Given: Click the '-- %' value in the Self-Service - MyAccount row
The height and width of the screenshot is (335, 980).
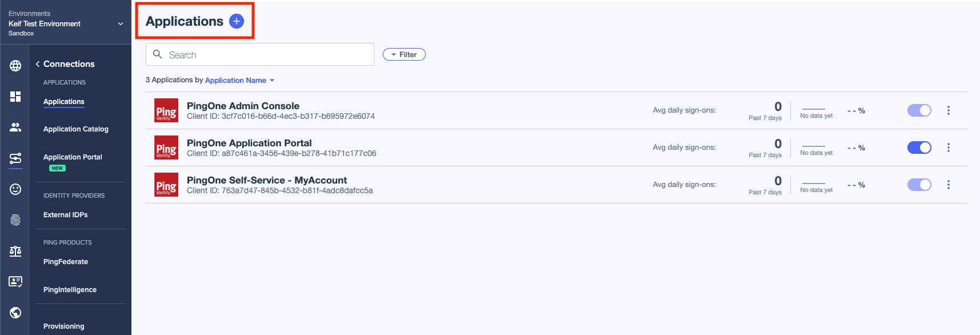Looking at the screenshot, I should click(x=856, y=185).
